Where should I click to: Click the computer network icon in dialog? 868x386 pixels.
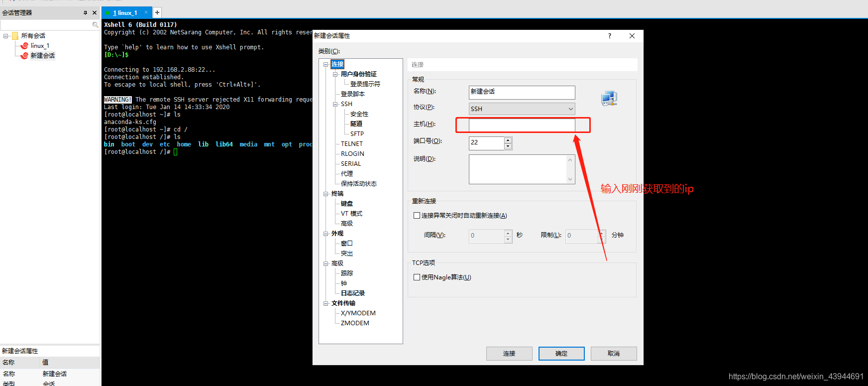point(609,98)
